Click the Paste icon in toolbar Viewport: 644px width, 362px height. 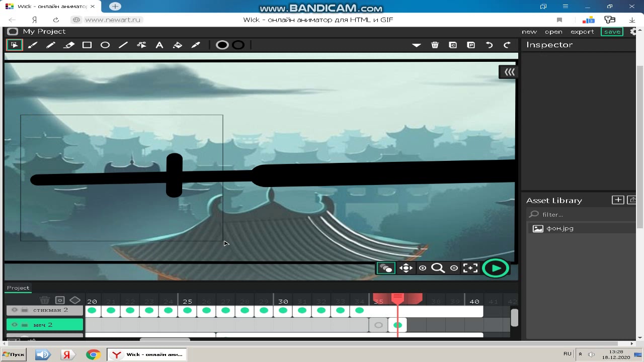point(471,45)
